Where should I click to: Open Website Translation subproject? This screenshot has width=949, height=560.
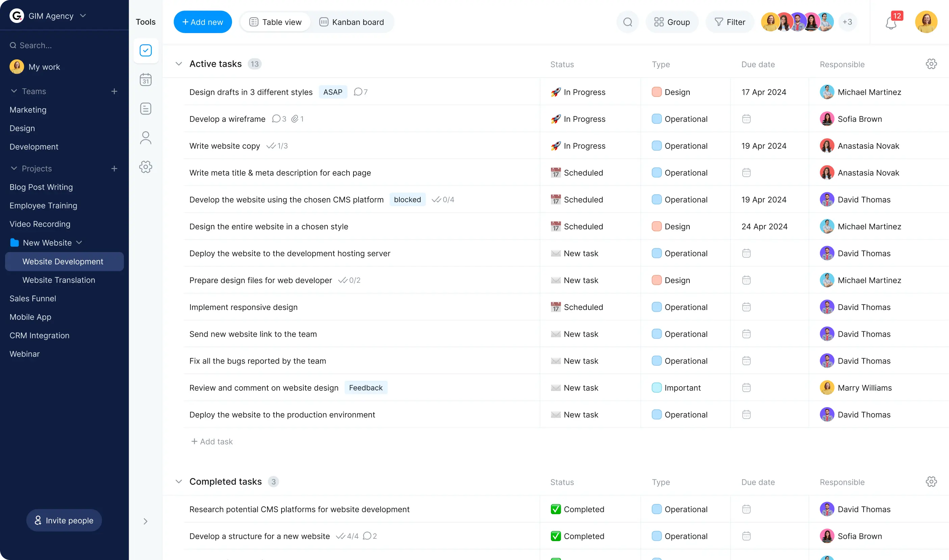58,280
